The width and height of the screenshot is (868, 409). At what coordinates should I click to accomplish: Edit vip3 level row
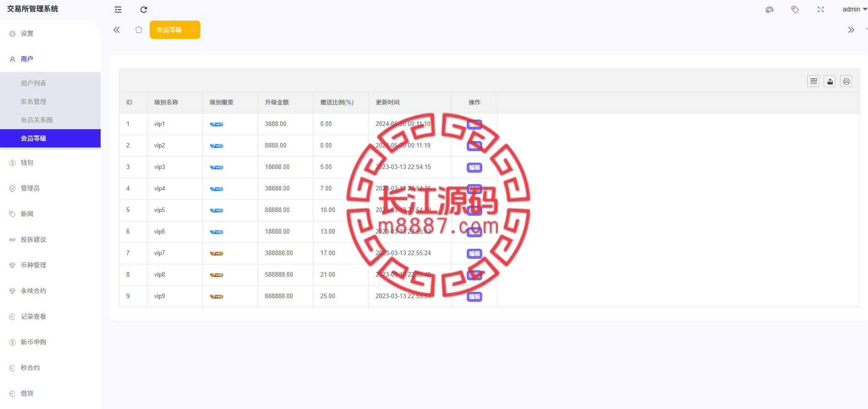point(474,168)
